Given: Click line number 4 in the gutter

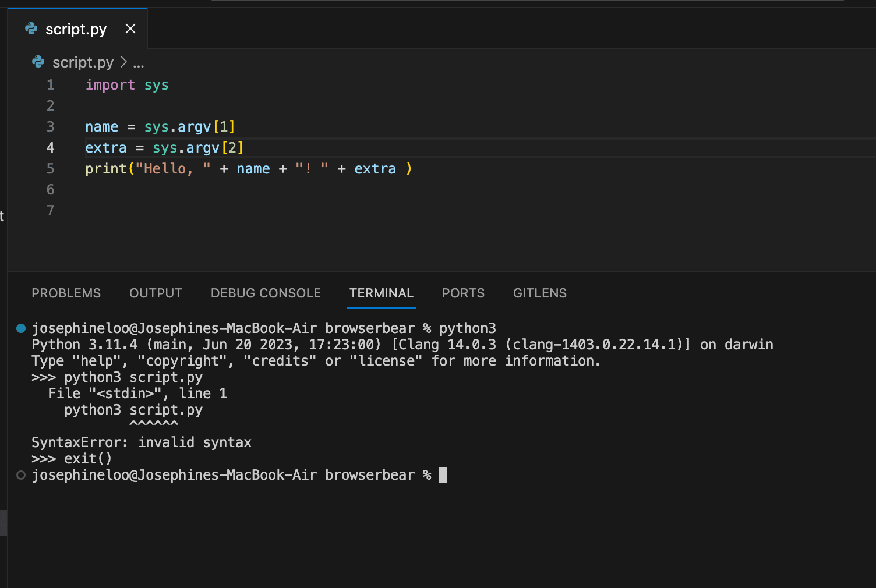Looking at the screenshot, I should [x=50, y=148].
